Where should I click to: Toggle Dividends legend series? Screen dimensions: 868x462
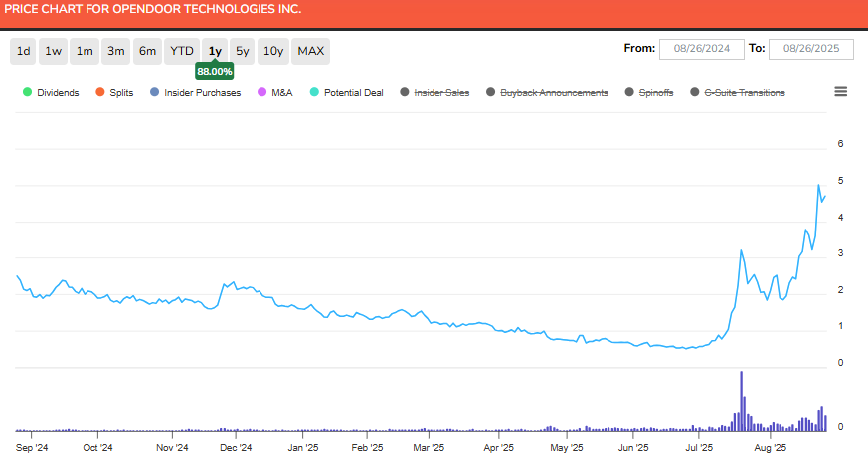pos(51,93)
